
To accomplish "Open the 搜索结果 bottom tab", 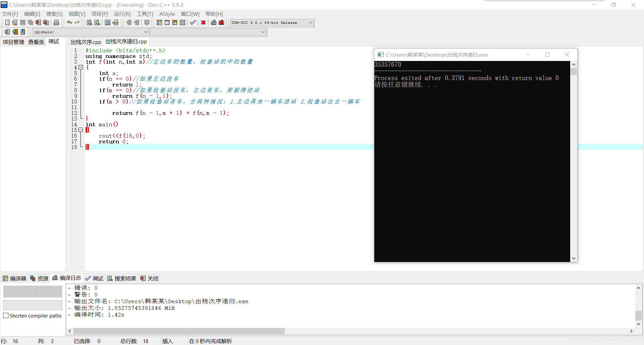I will click(x=122, y=278).
